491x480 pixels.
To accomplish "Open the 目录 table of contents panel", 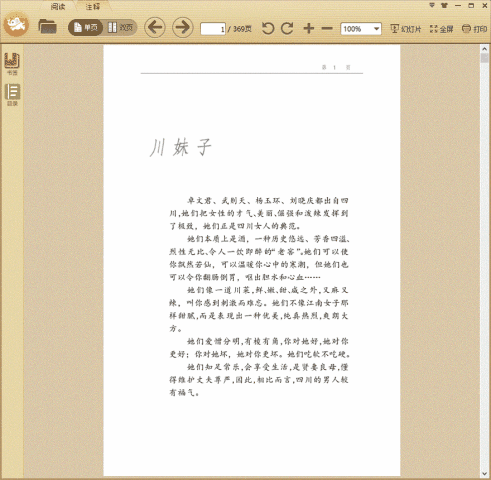I will (12, 95).
